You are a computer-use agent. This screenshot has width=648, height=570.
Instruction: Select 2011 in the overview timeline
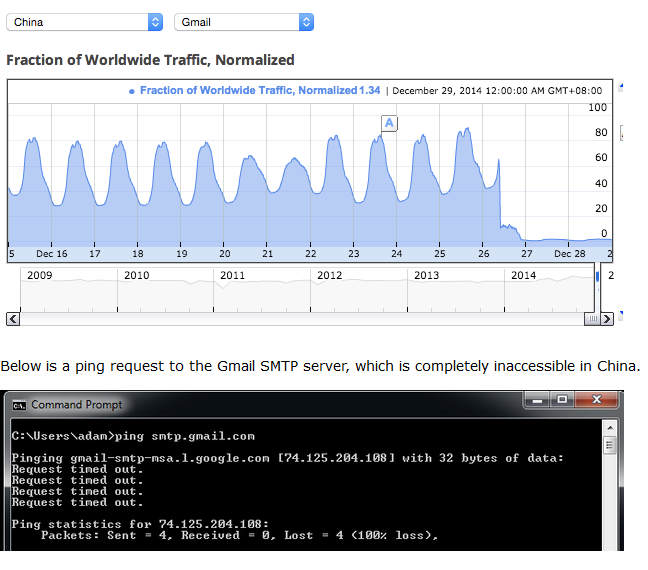coord(233,275)
